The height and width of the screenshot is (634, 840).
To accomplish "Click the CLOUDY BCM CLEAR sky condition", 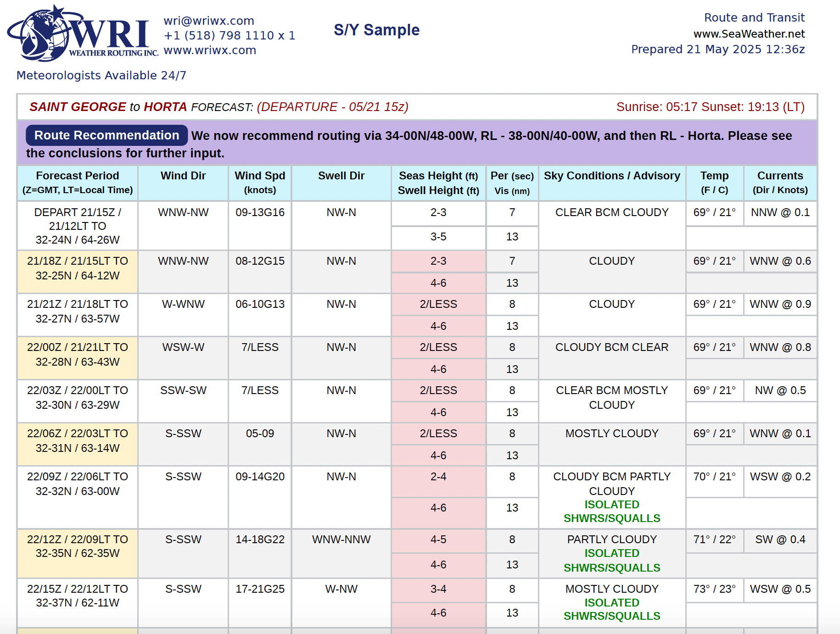I will (x=612, y=347).
